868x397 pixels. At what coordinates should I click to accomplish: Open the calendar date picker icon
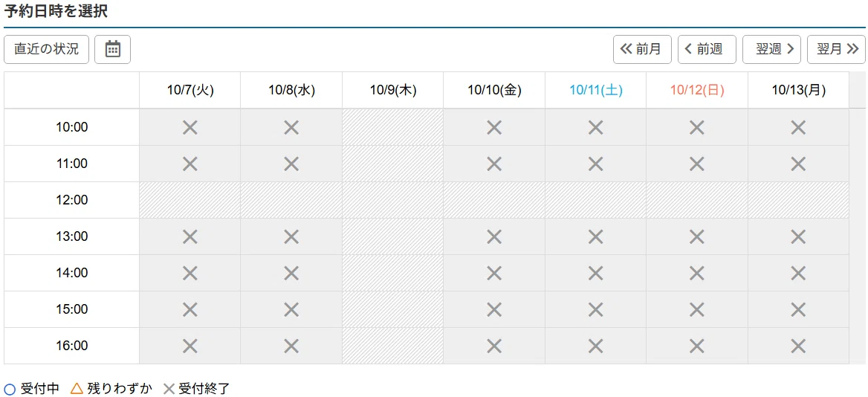tap(112, 49)
